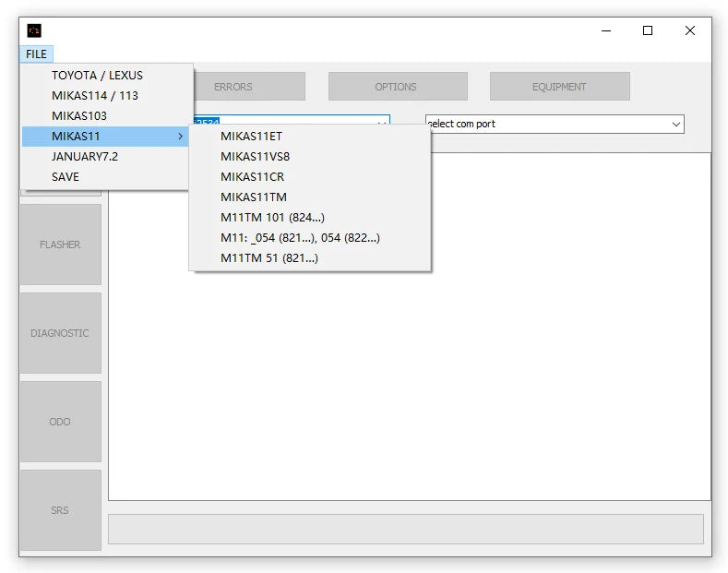
Task: Click the empty status field at bottom
Action: click(x=406, y=529)
